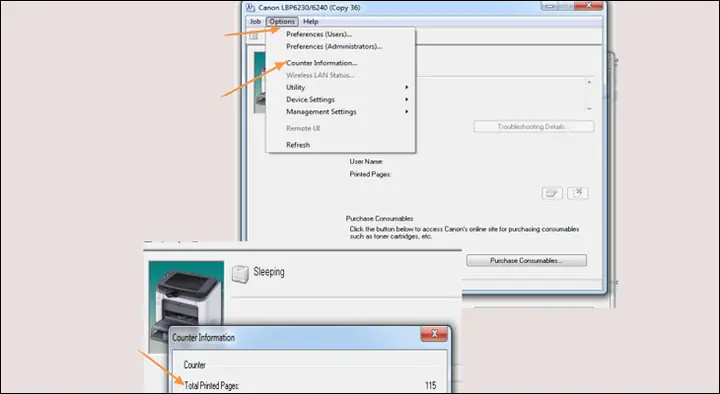The image size is (720, 394).
Task: Click the cancel job icon button
Action: [x=578, y=193]
